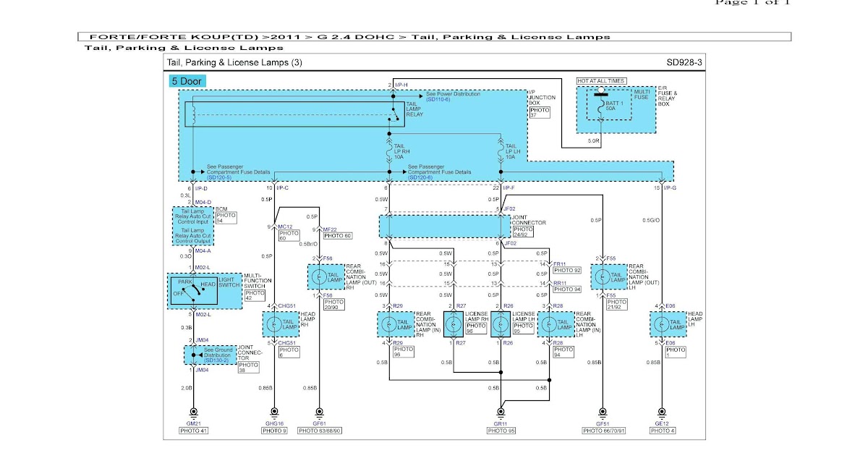Click the "5.0R" wire label

[593, 140]
